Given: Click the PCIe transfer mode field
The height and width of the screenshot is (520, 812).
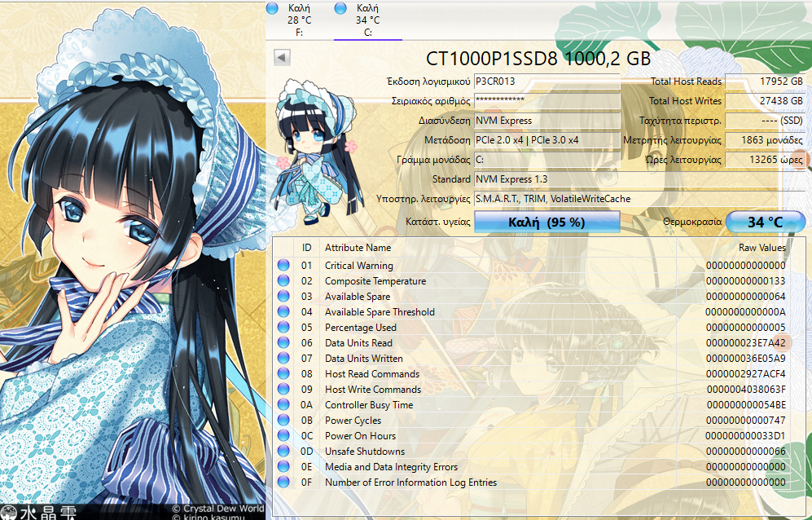Looking at the screenshot, I should 546,140.
